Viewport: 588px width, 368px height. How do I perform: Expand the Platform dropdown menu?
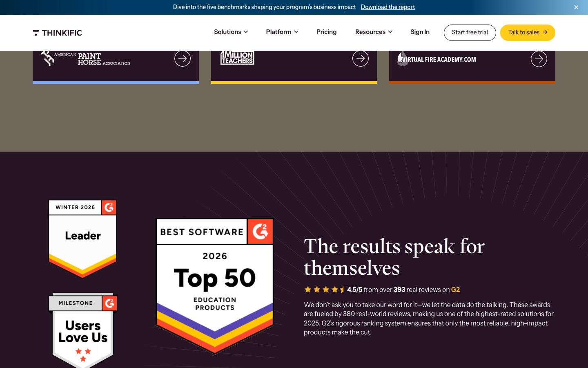click(282, 32)
